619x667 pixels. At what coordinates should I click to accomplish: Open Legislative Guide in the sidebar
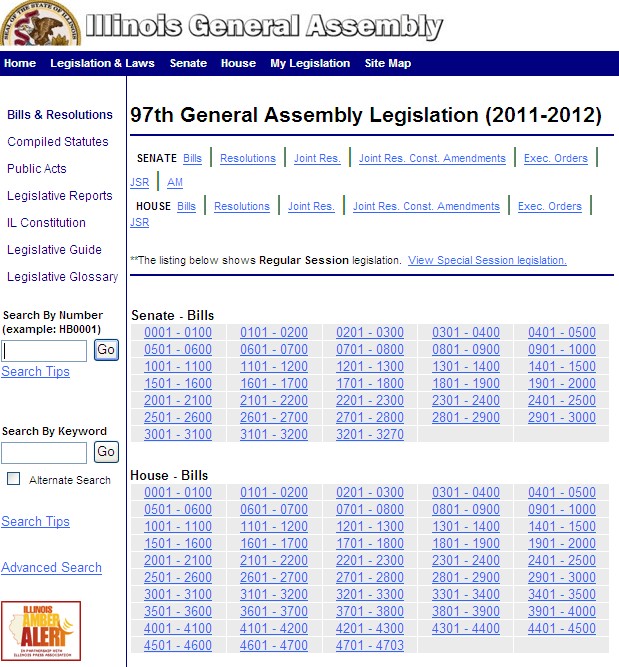54,250
